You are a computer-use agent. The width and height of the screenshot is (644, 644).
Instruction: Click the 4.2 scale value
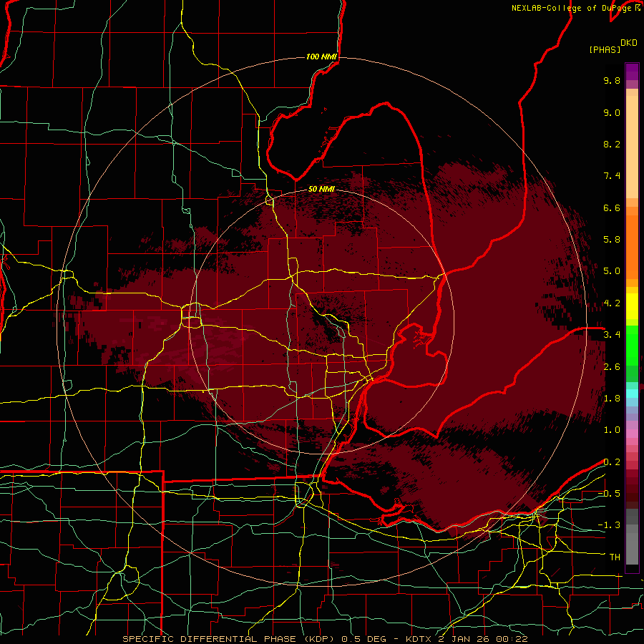coord(612,303)
